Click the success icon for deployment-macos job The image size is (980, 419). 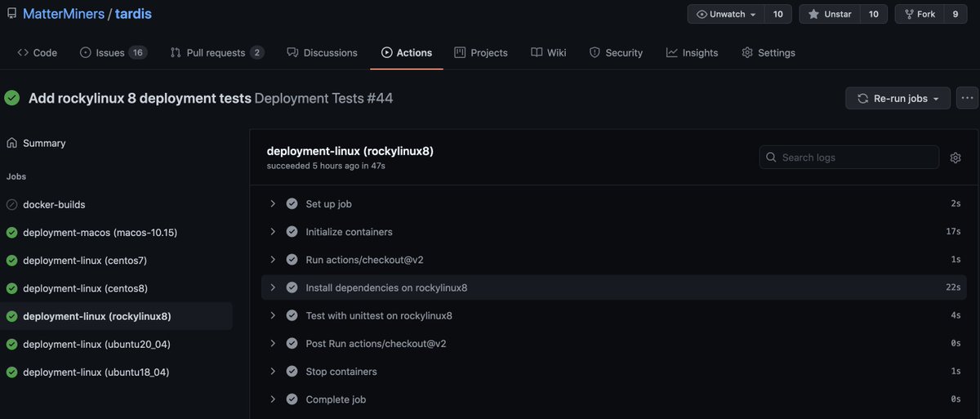click(11, 233)
